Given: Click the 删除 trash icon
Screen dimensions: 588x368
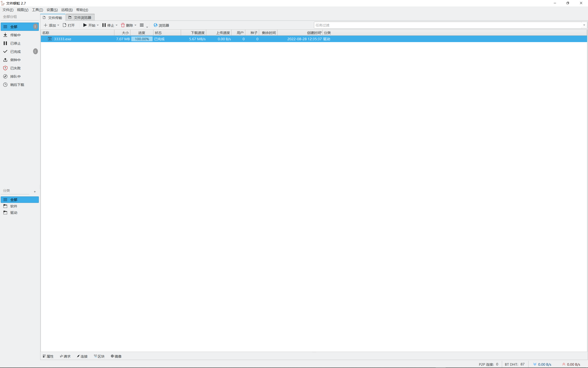Looking at the screenshot, I should click(123, 25).
